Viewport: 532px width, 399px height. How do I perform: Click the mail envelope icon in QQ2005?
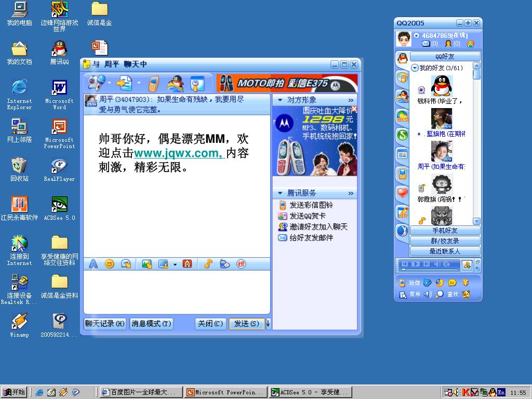[x=426, y=44]
